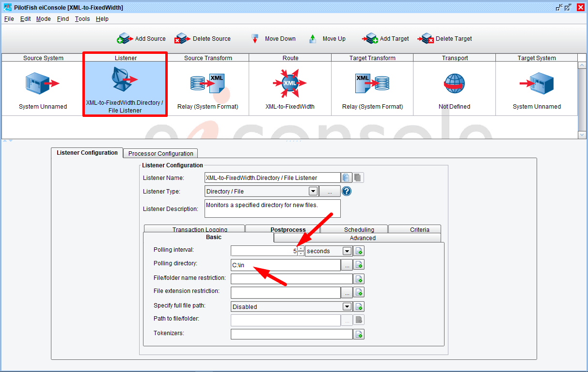Click add-expression icon for Polling interval
This screenshot has width=588, height=372.
(359, 251)
